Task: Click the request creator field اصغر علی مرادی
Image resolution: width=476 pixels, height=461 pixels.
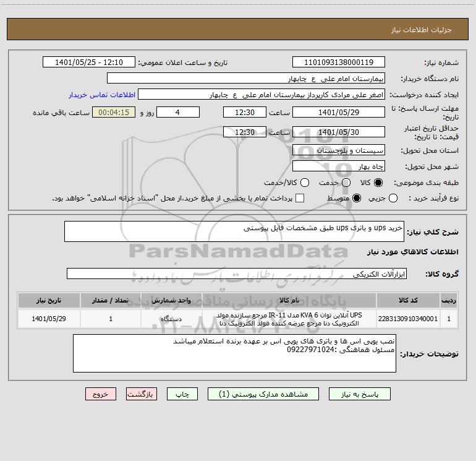Action: point(261,95)
